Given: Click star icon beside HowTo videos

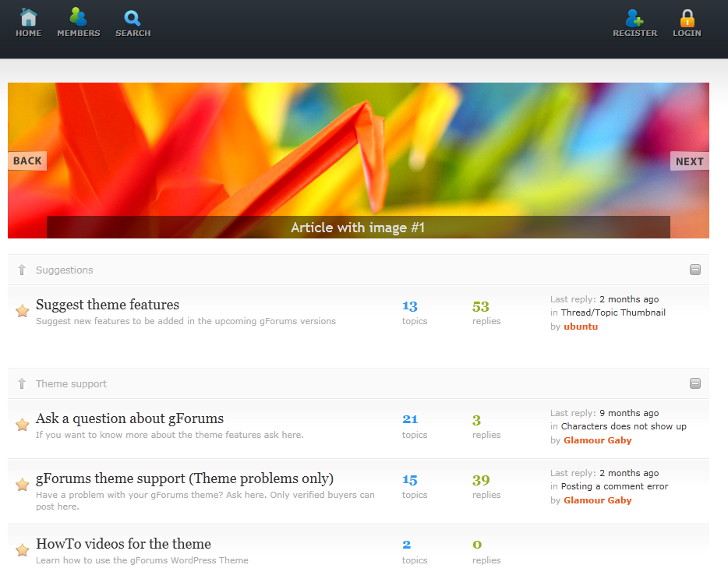Looking at the screenshot, I should [22, 550].
